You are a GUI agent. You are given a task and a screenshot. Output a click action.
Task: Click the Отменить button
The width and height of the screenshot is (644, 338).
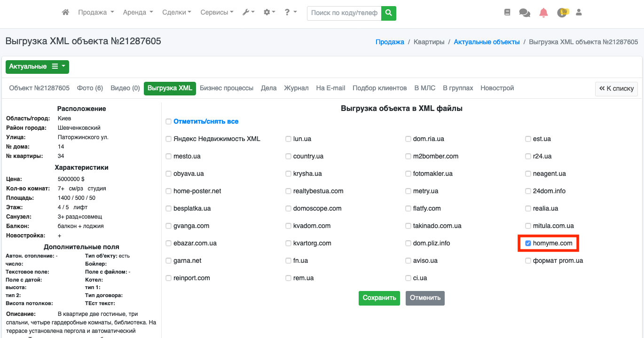coord(425,298)
